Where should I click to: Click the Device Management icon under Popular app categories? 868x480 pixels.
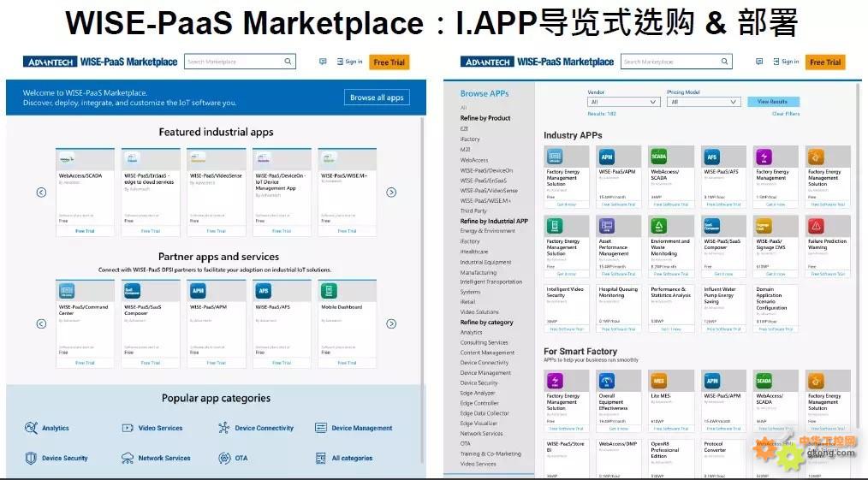pyautogui.click(x=320, y=428)
